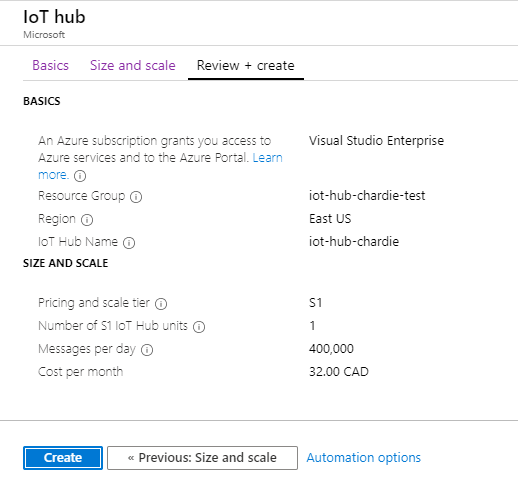Go back via Previous: Size and scale button

pyautogui.click(x=202, y=458)
